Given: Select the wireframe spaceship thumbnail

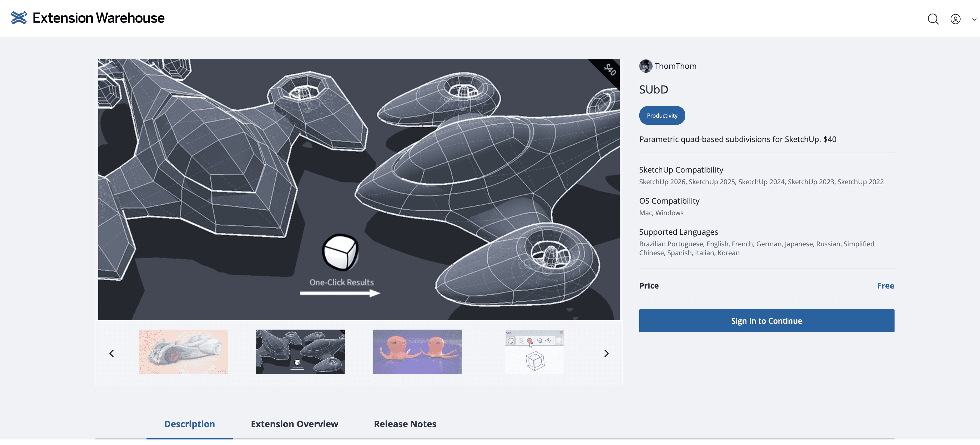Looking at the screenshot, I should (x=300, y=352).
